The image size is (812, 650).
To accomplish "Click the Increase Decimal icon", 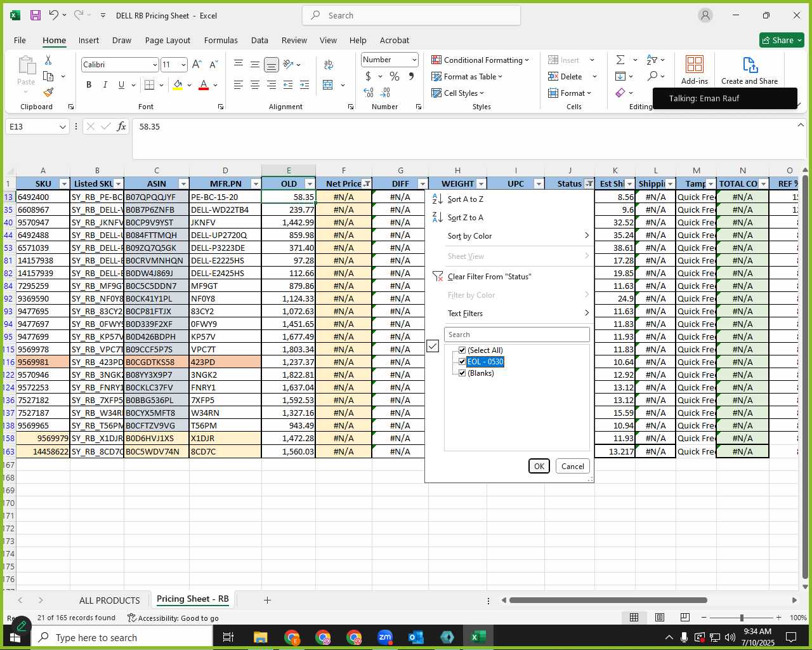I will point(369,93).
